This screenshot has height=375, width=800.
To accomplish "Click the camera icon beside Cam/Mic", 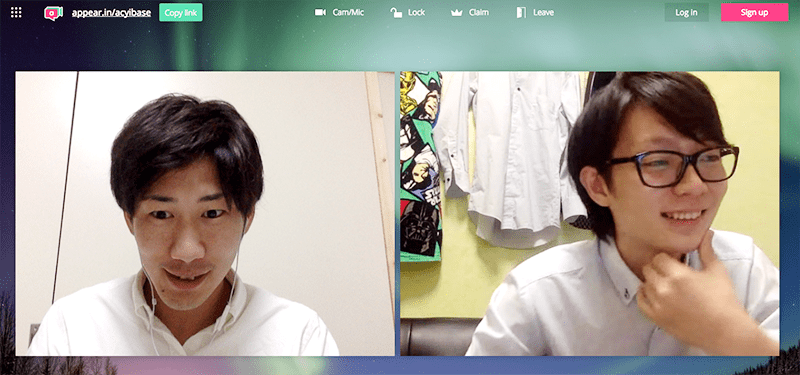I will pyautogui.click(x=320, y=12).
